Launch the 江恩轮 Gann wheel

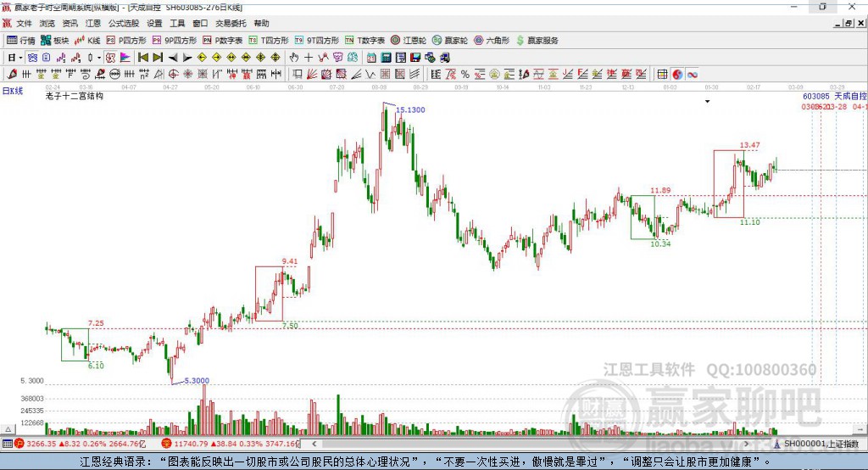pos(409,41)
